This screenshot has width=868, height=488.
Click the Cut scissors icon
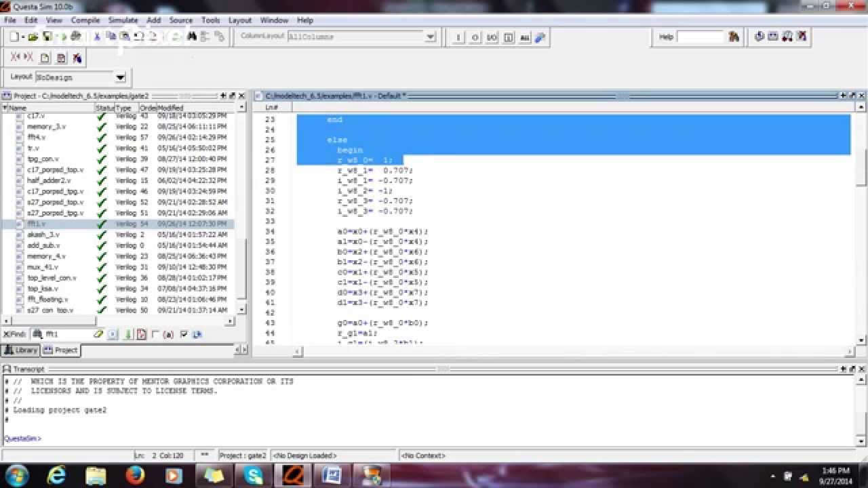(97, 37)
